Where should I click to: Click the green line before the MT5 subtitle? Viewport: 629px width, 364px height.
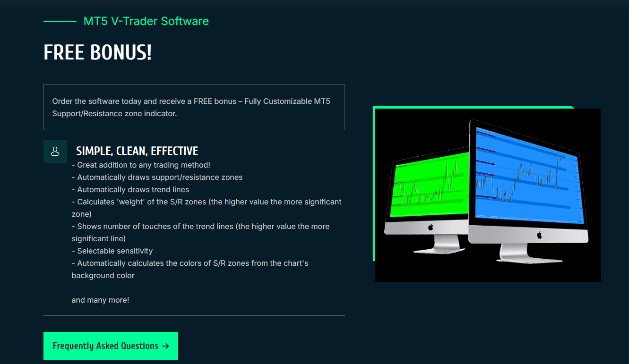point(60,21)
